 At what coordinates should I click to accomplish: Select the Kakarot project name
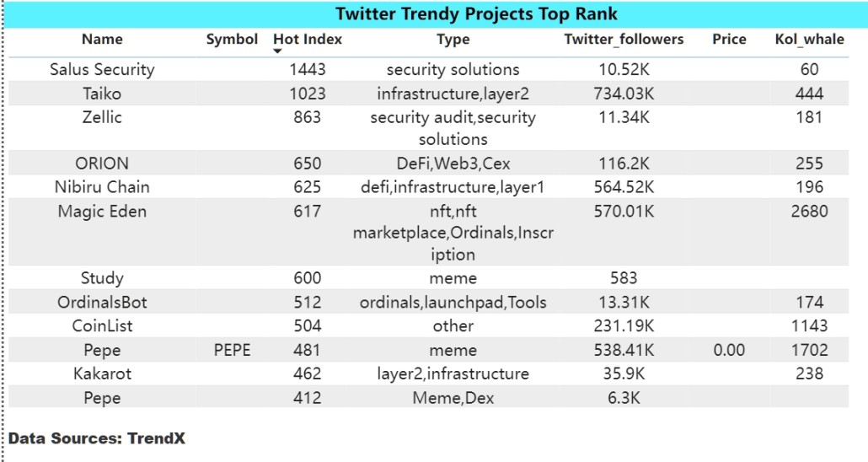(x=102, y=373)
